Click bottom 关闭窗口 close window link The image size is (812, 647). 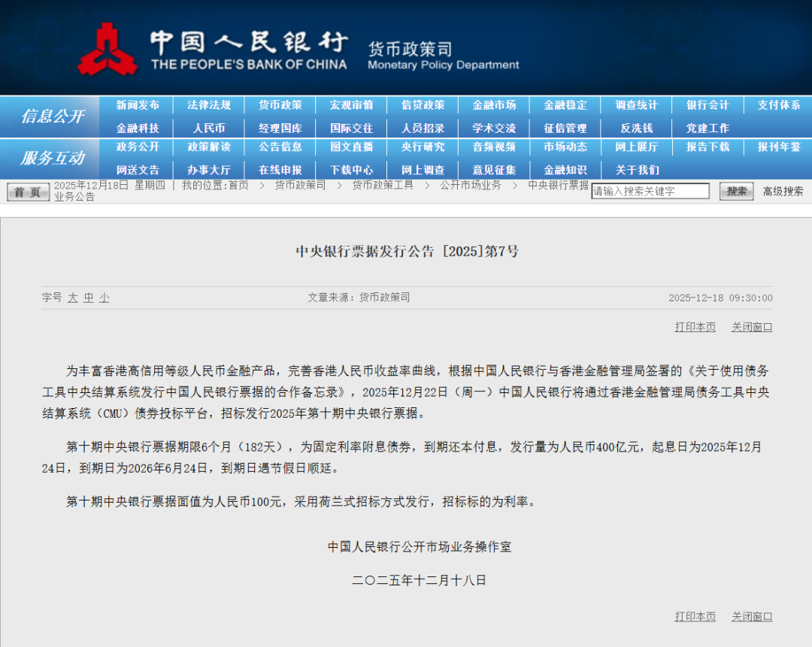point(752,616)
